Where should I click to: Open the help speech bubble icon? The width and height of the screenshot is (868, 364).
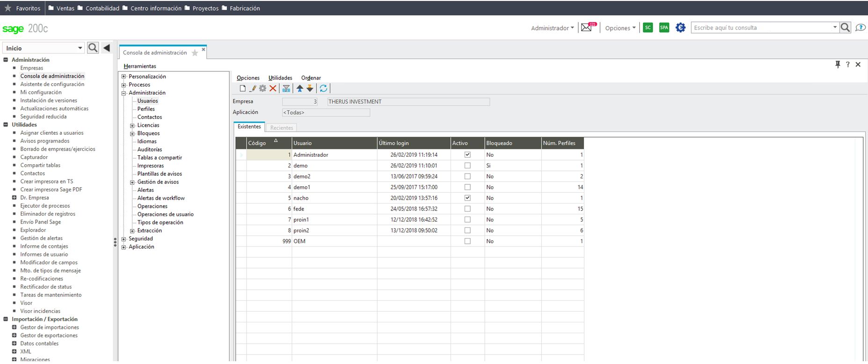click(x=860, y=28)
